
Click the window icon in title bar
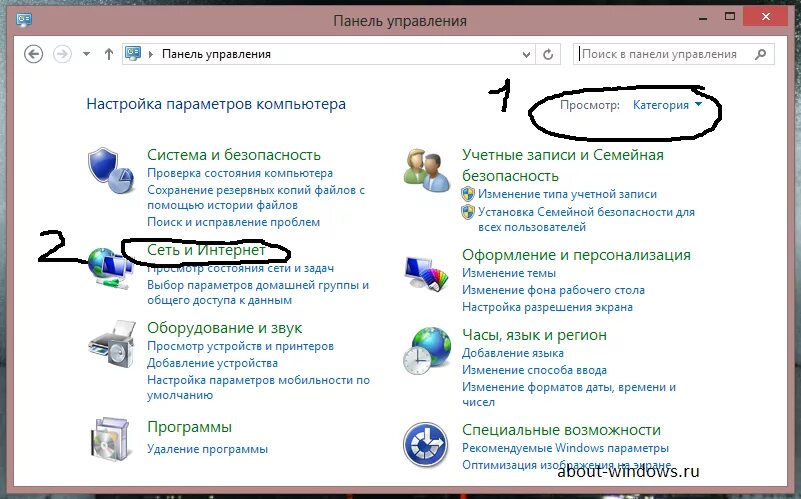pyautogui.click(x=24, y=20)
